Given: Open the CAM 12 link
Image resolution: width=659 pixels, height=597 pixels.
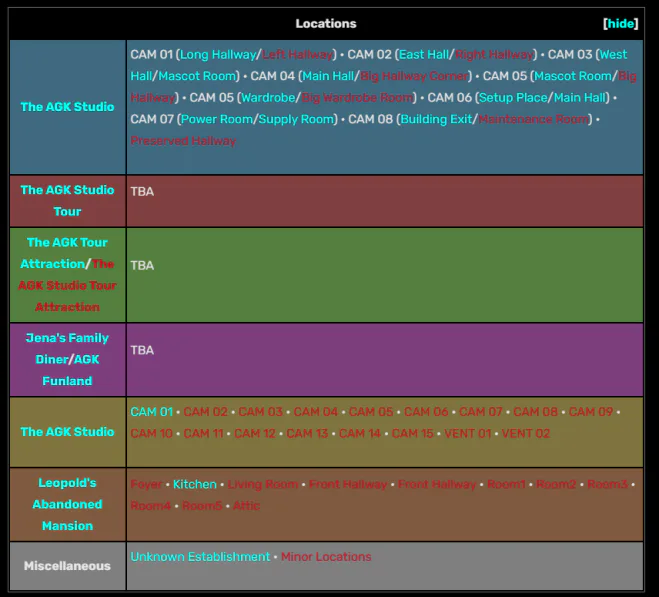Looking at the screenshot, I should (255, 433).
